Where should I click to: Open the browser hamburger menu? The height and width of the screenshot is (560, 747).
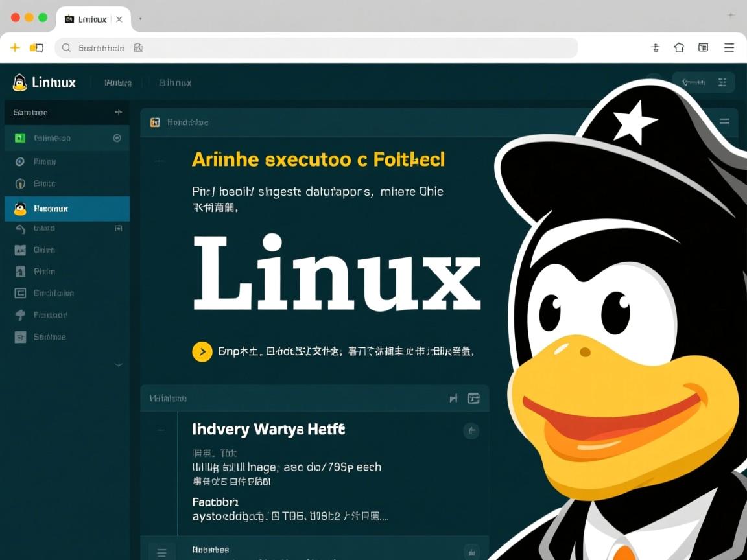pos(728,47)
